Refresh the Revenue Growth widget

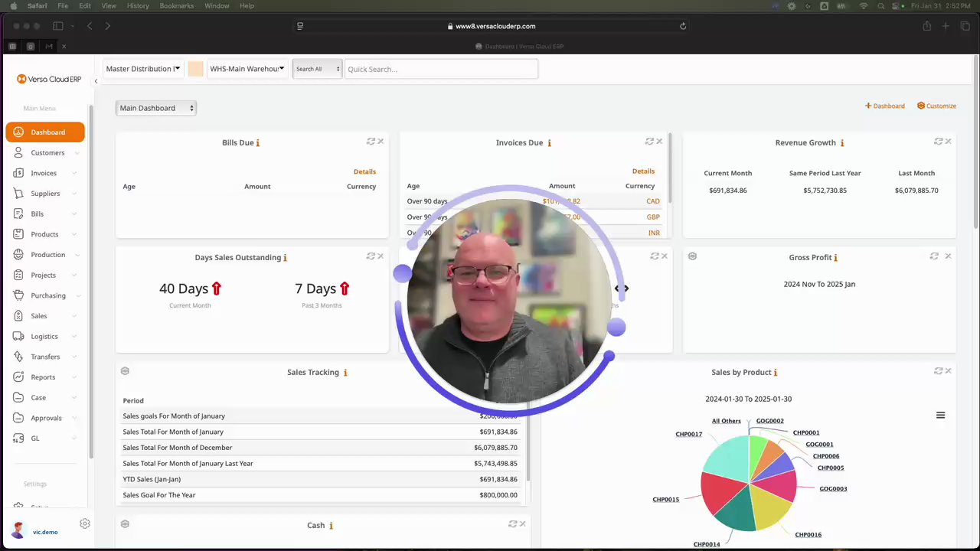click(x=938, y=142)
